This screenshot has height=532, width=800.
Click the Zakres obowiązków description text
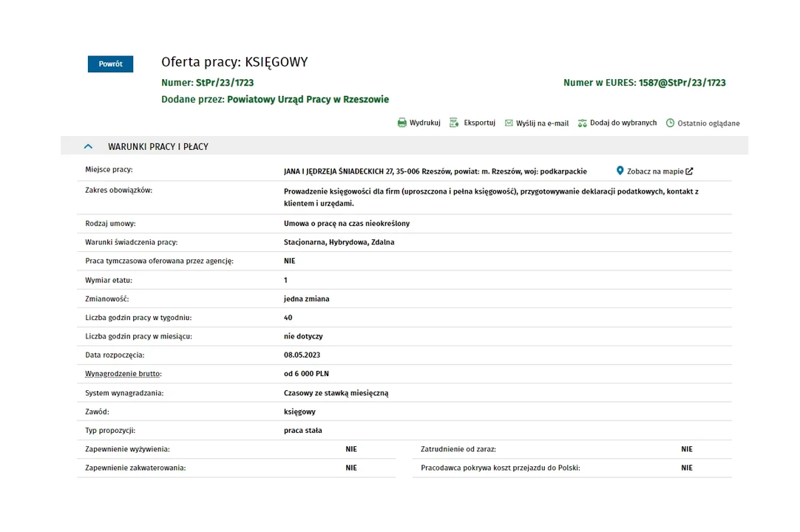tap(491, 197)
